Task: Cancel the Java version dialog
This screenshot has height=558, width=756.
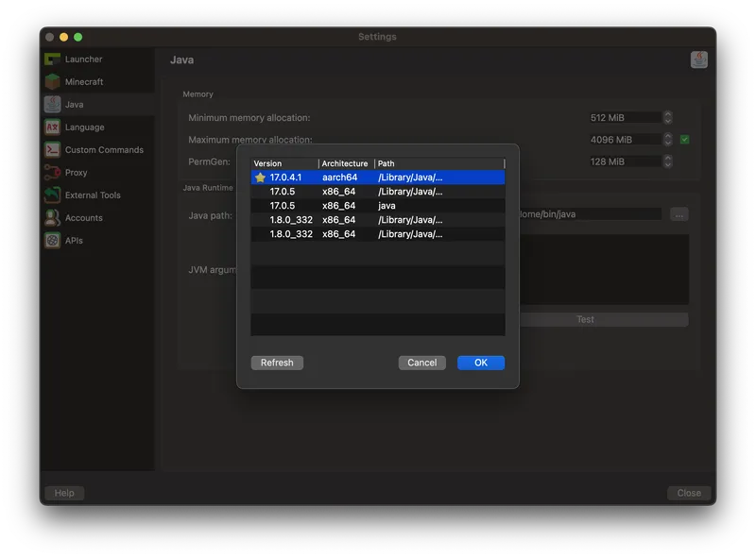Action: [x=421, y=363]
